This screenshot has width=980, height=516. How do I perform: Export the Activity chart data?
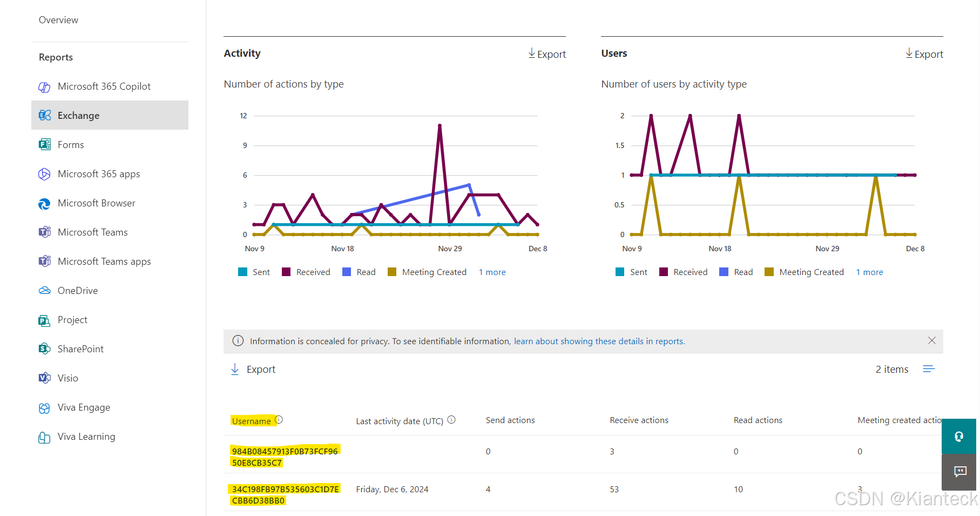point(547,54)
